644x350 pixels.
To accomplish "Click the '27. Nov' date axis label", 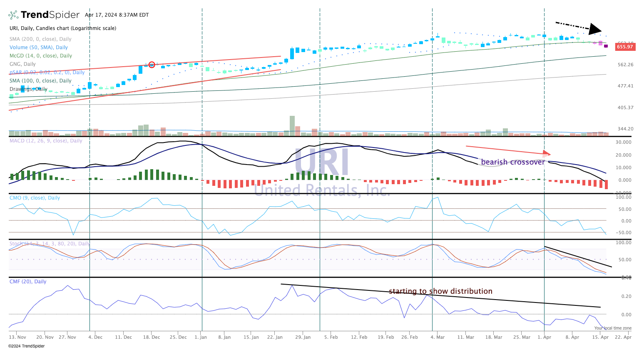I will pyautogui.click(x=67, y=337).
